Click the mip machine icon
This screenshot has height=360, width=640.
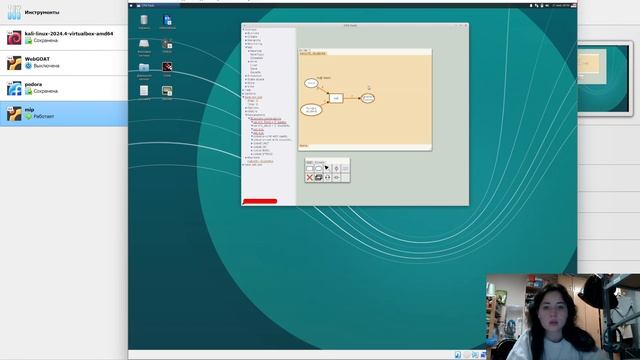click(14, 113)
